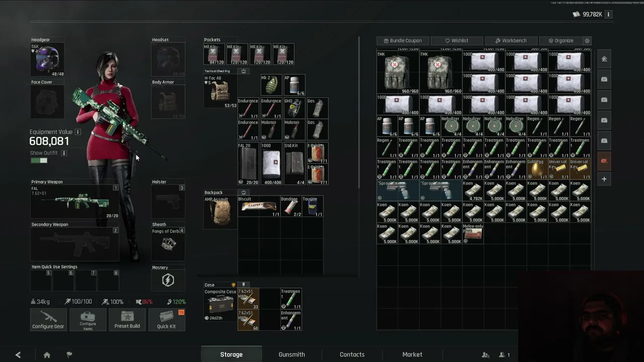This screenshot has width=644, height=362.
Task: Open the Contacts tab
Action: pos(352,354)
